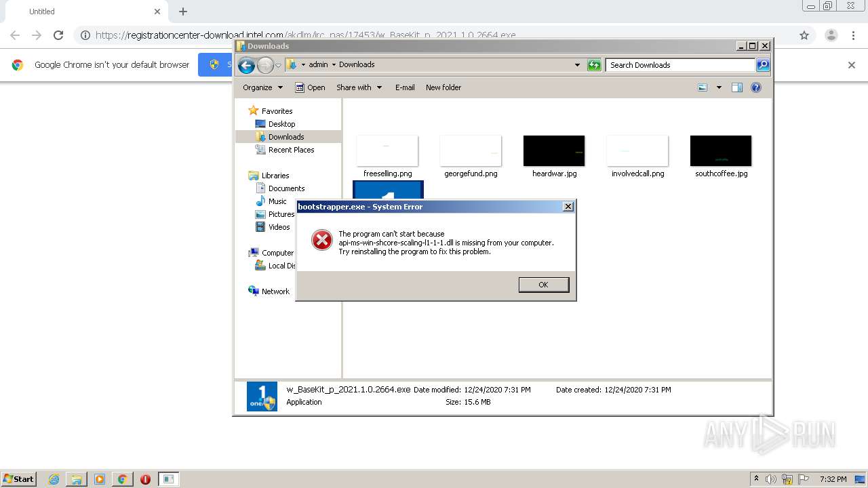Viewport: 868px width, 488px height.
Task: Click the search magnifier icon in Explorer
Action: (x=763, y=65)
